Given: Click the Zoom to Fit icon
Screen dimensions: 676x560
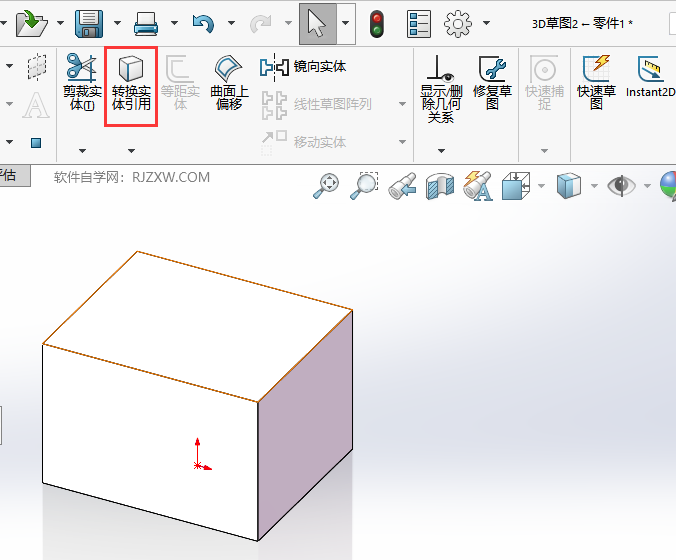Looking at the screenshot, I should [326, 186].
